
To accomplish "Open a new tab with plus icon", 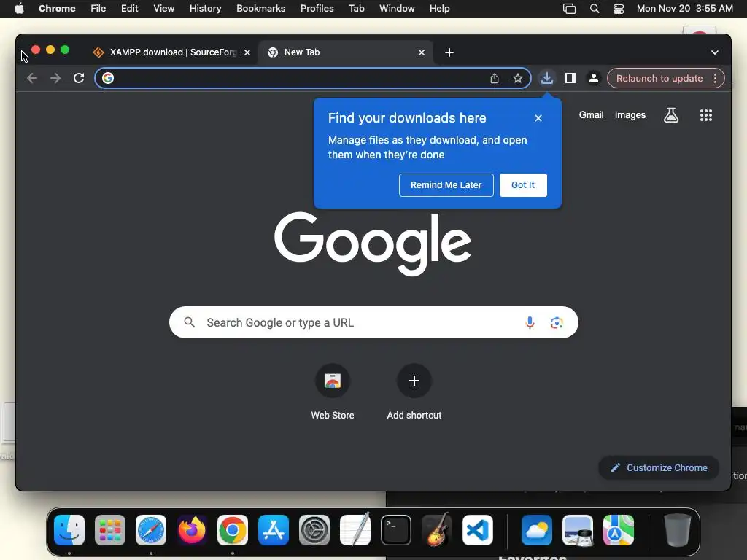I will pyautogui.click(x=449, y=52).
